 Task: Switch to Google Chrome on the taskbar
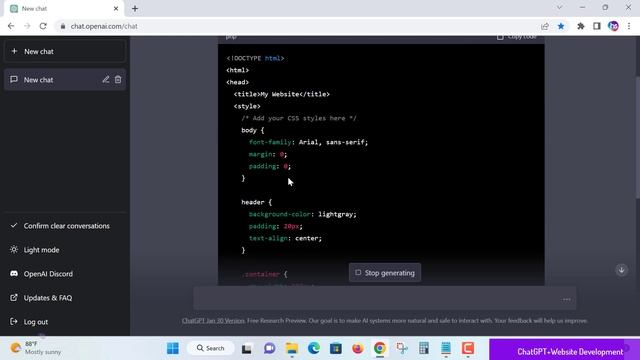(x=380, y=348)
